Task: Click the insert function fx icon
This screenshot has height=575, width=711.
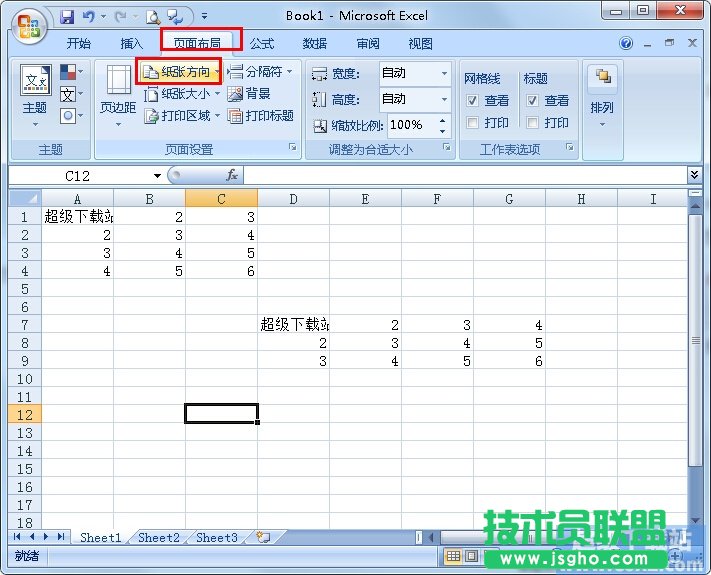Action: click(232, 175)
